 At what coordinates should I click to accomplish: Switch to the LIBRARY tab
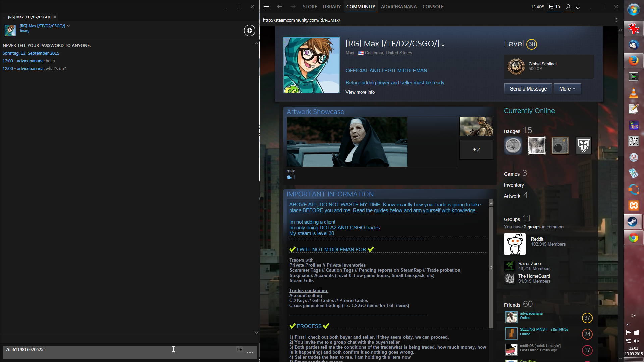(x=331, y=7)
